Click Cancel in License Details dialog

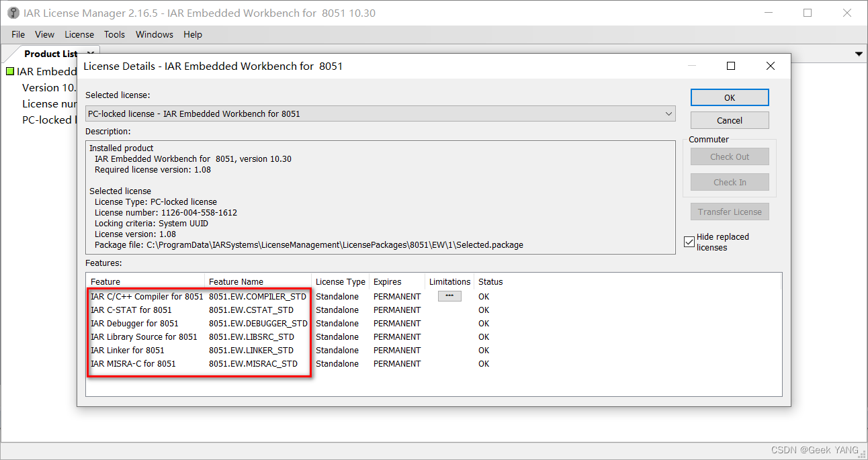click(x=730, y=120)
